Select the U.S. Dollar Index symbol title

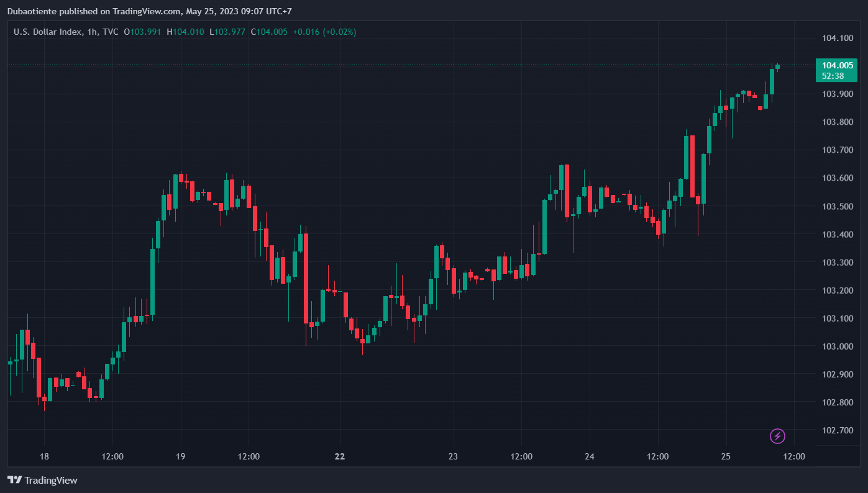(47, 32)
